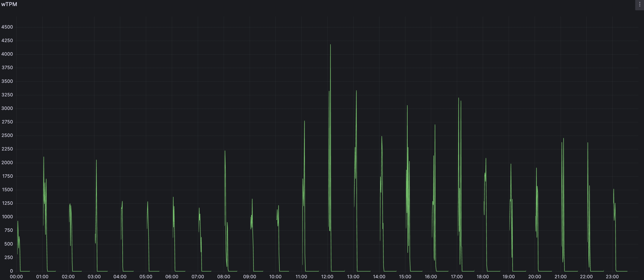Image resolution: width=644 pixels, height=280 pixels.
Task: Open the panel three-dot menu
Action: [639, 5]
